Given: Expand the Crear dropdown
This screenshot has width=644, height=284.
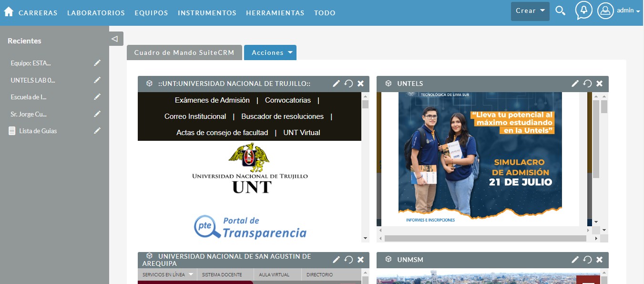Looking at the screenshot, I should click(x=530, y=11).
